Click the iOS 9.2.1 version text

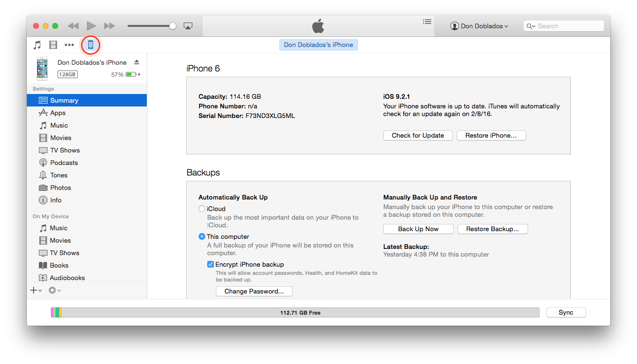(397, 96)
